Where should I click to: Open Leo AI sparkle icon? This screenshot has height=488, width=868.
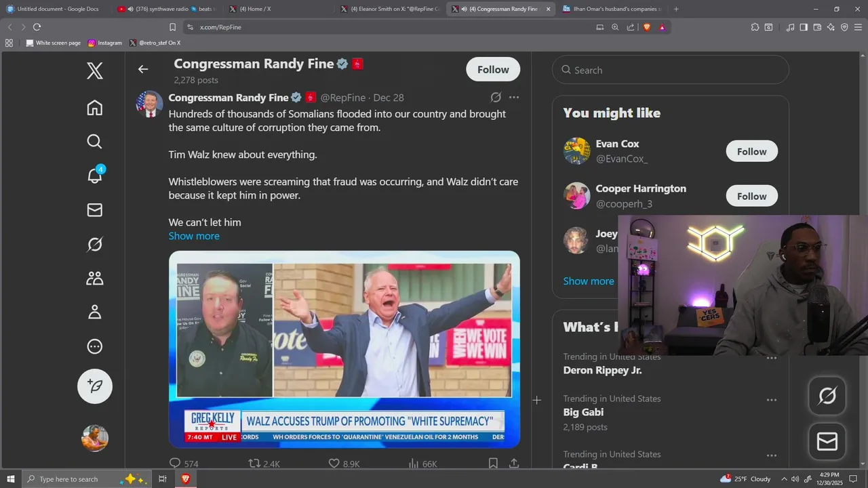(x=831, y=27)
